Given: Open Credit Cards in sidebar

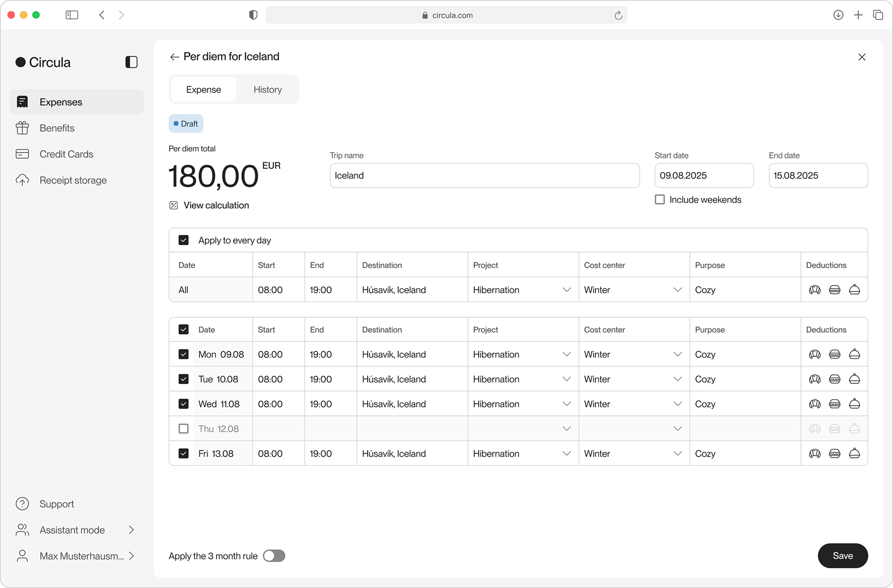Looking at the screenshot, I should (x=66, y=154).
